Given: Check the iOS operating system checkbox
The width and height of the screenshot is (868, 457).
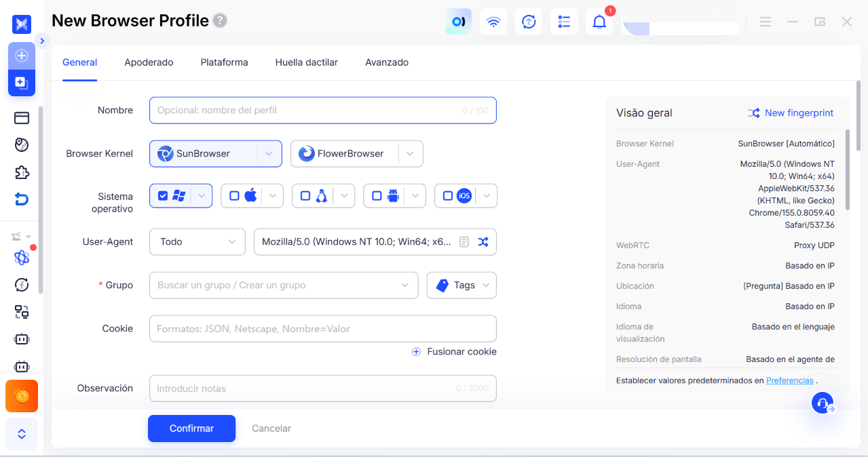Looking at the screenshot, I should [448, 195].
